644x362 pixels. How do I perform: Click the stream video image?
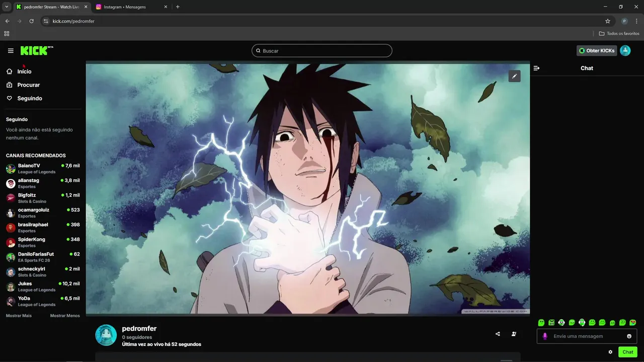click(x=307, y=188)
